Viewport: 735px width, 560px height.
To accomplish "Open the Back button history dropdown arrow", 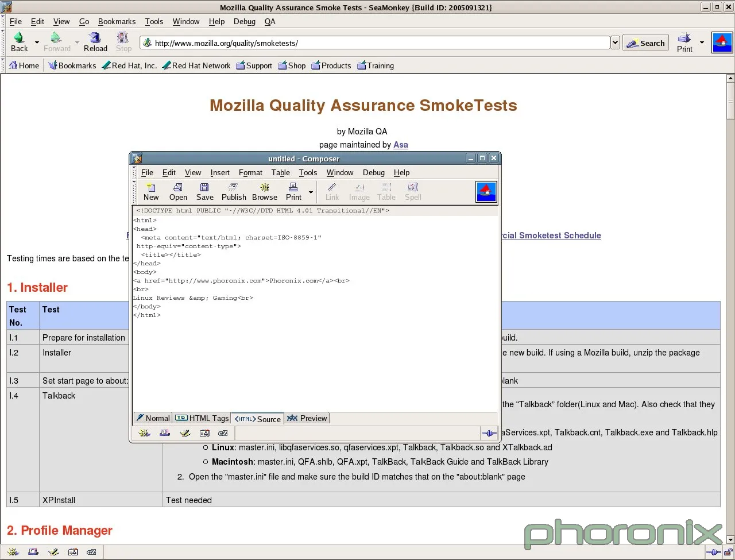I will tap(37, 43).
